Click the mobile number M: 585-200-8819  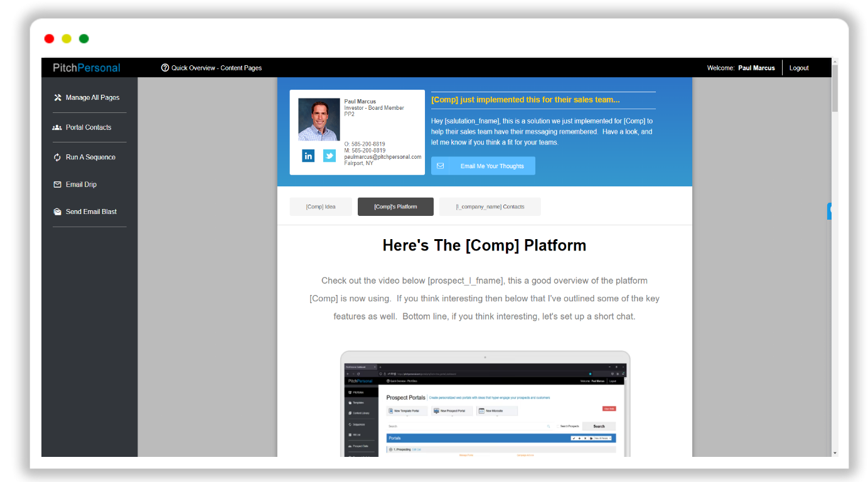point(365,151)
